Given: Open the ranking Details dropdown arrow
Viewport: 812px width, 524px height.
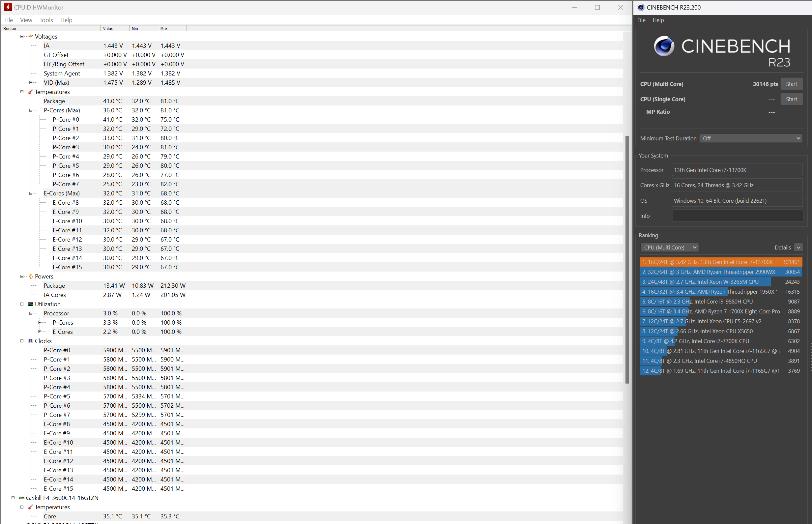Looking at the screenshot, I should click(798, 248).
